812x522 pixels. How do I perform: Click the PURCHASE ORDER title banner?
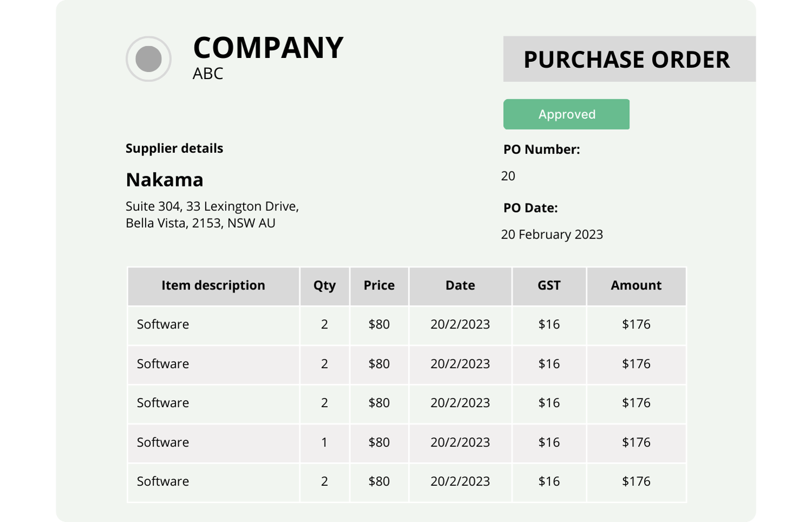pyautogui.click(x=629, y=59)
